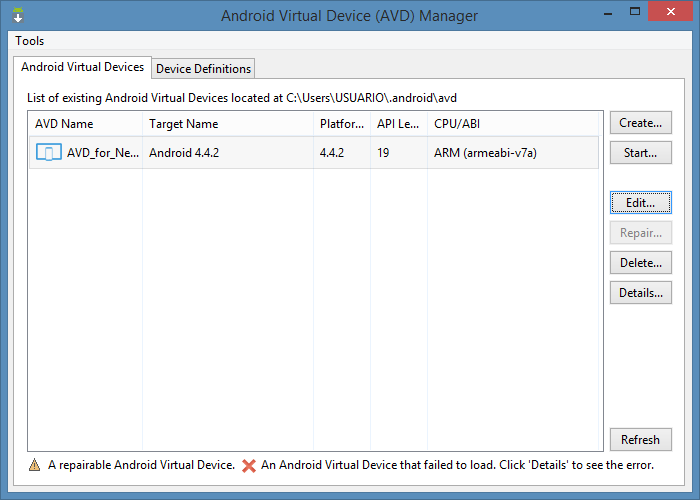Screen dimensions: 700x500
Task: Click the Start... button
Action: pyautogui.click(x=641, y=153)
